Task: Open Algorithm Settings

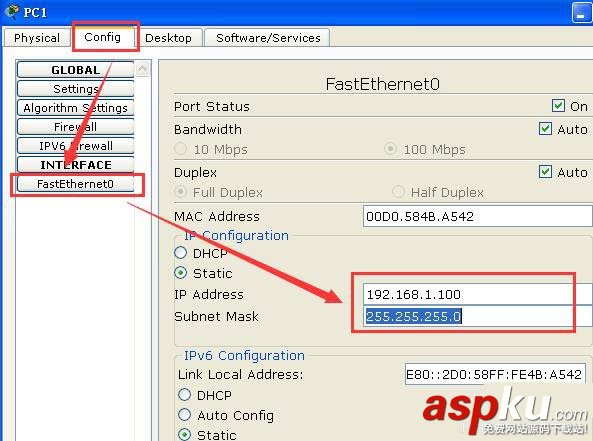Action: [75, 108]
